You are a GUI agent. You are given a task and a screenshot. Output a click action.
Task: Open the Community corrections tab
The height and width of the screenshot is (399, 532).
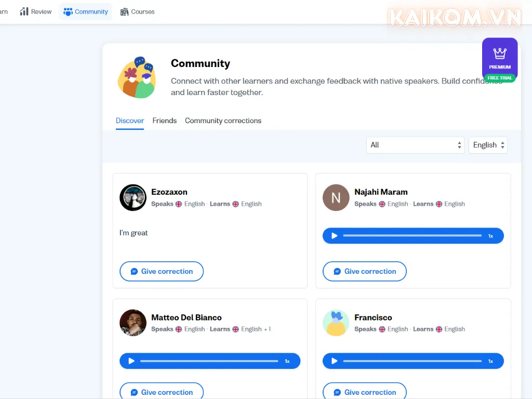tap(223, 121)
